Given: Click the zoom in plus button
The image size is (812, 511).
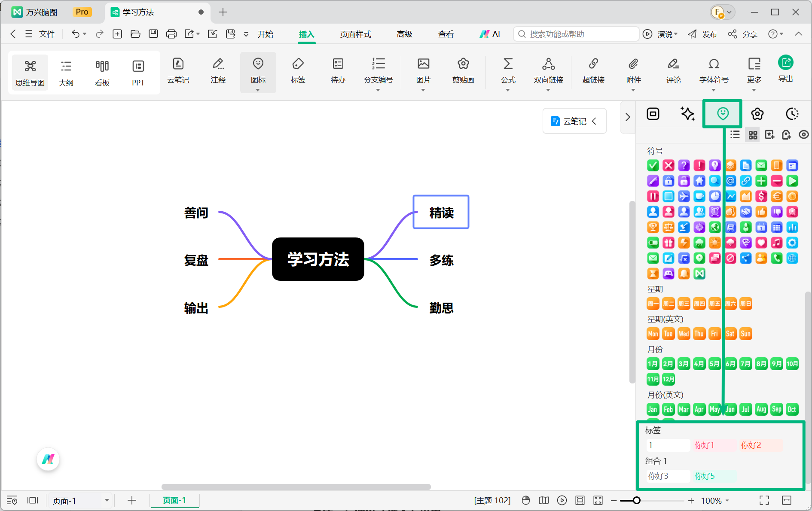Looking at the screenshot, I should click(691, 500).
